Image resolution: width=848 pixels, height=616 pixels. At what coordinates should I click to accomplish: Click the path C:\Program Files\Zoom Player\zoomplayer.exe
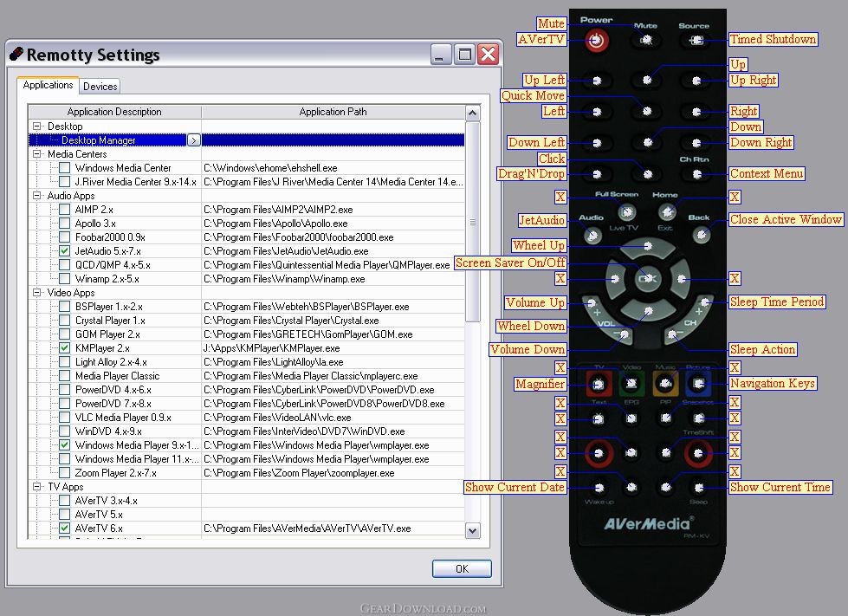(299, 473)
